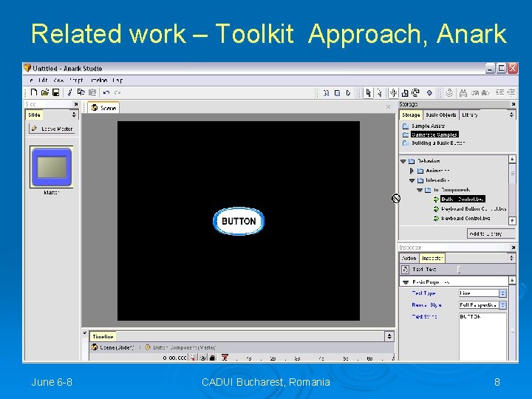
Task: Select the Button Control.bvs behavior file
Action: 460,199
